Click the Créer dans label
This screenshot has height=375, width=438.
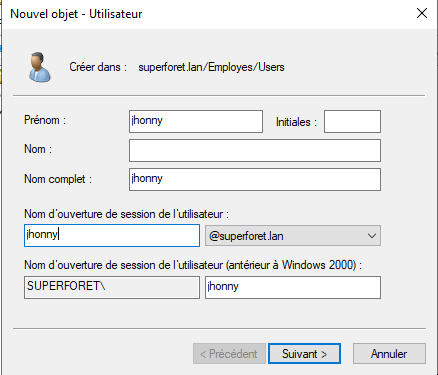click(x=98, y=67)
